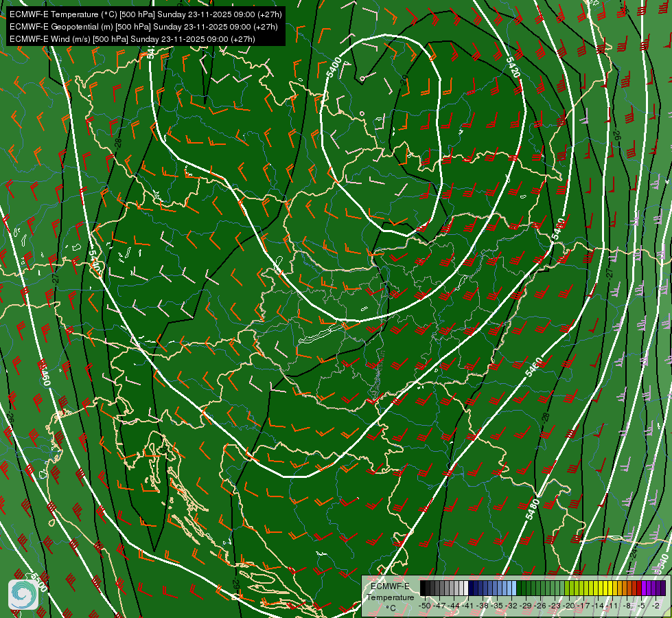Pick the first bright purple legend swatch

coord(644,588)
